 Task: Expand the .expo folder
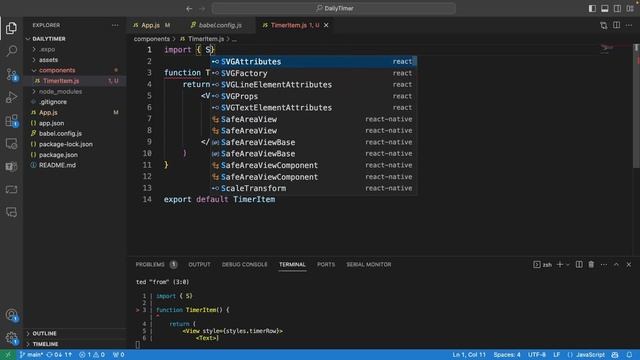47,49
